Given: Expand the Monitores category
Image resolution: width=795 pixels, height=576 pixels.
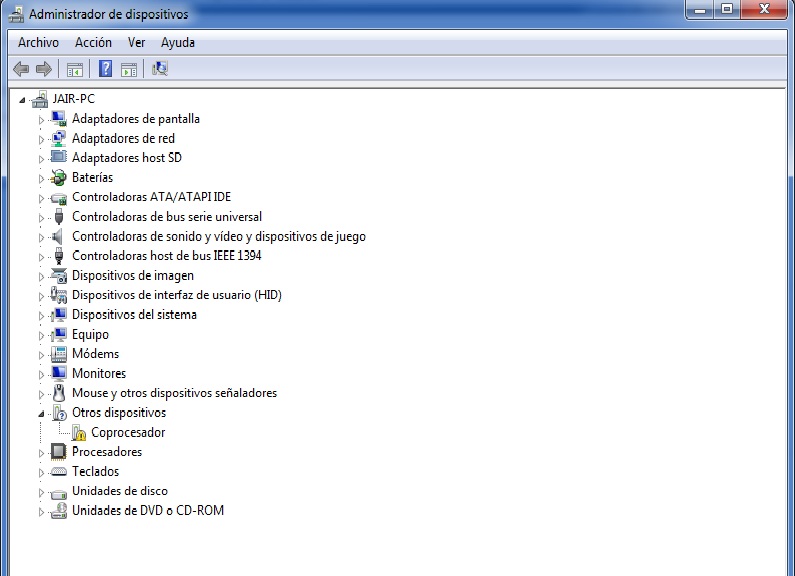Looking at the screenshot, I should (41, 375).
